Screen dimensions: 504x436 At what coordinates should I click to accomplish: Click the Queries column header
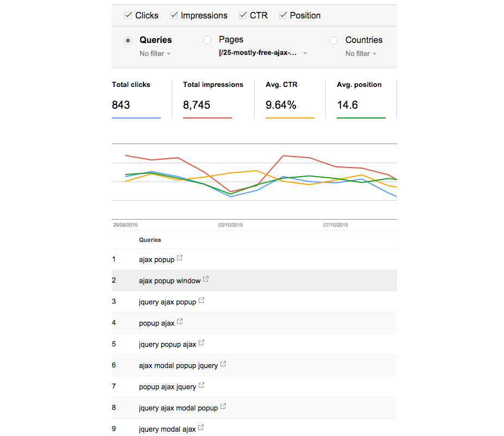pyautogui.click(x=150, y=240)
